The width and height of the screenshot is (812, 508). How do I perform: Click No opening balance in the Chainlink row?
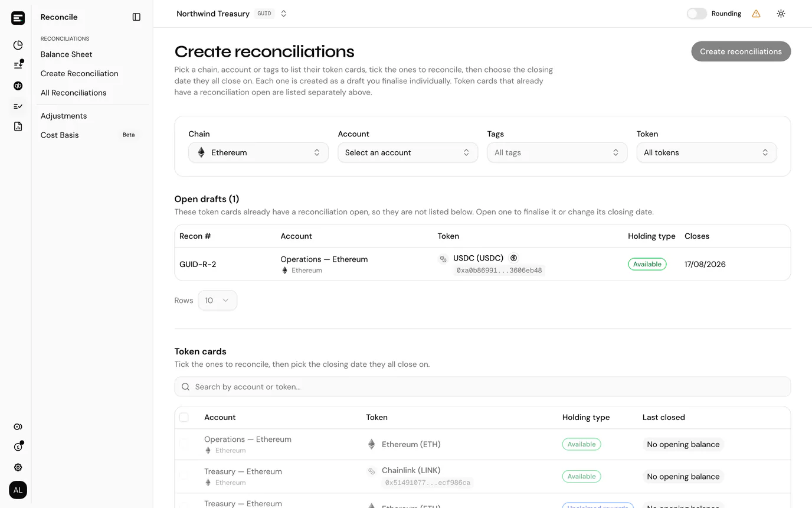pos(683,477)
